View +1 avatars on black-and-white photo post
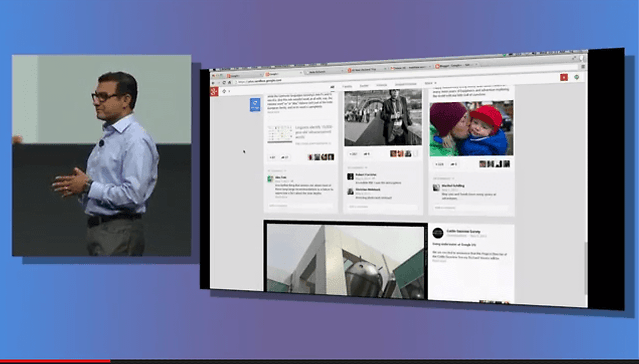This screenshot has height=364, width=639. 404,154
